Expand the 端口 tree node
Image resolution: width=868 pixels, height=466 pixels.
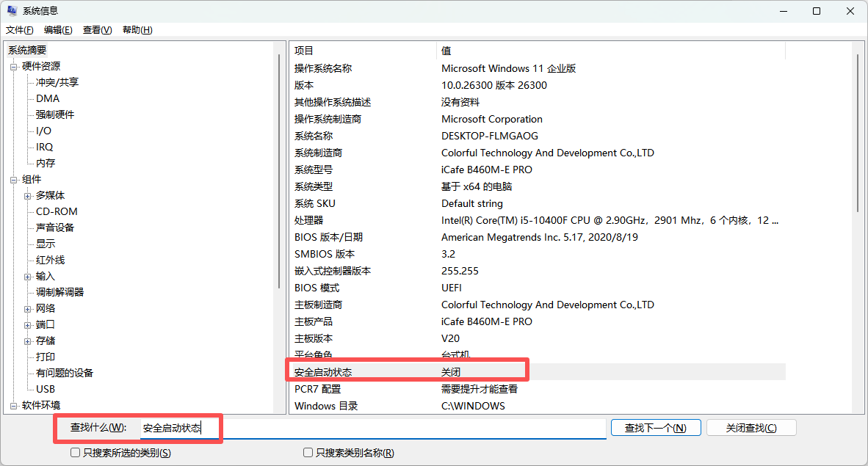tap(27, 325)
